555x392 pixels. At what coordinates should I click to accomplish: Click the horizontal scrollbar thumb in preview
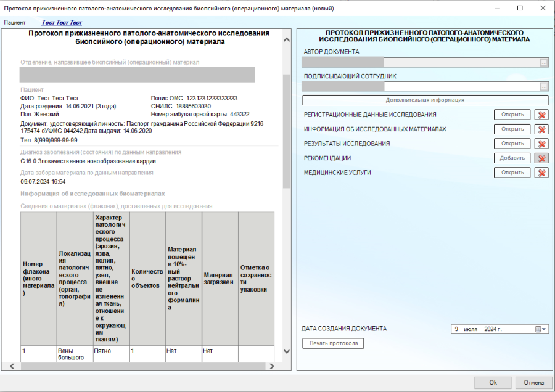[x=143, y=366]
